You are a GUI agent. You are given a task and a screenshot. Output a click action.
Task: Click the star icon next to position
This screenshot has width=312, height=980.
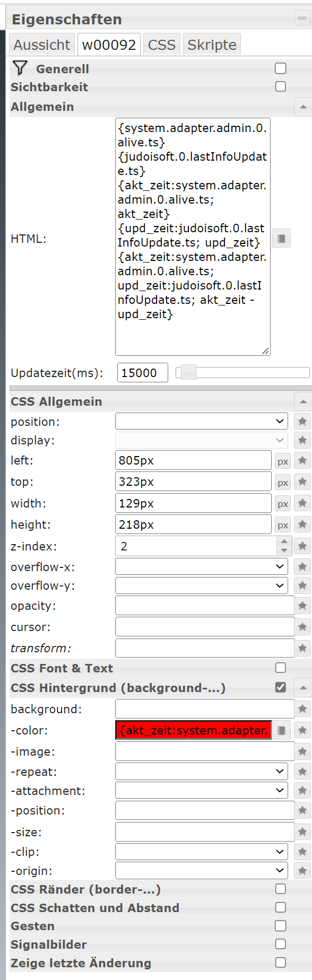click(x=304, y=421)
